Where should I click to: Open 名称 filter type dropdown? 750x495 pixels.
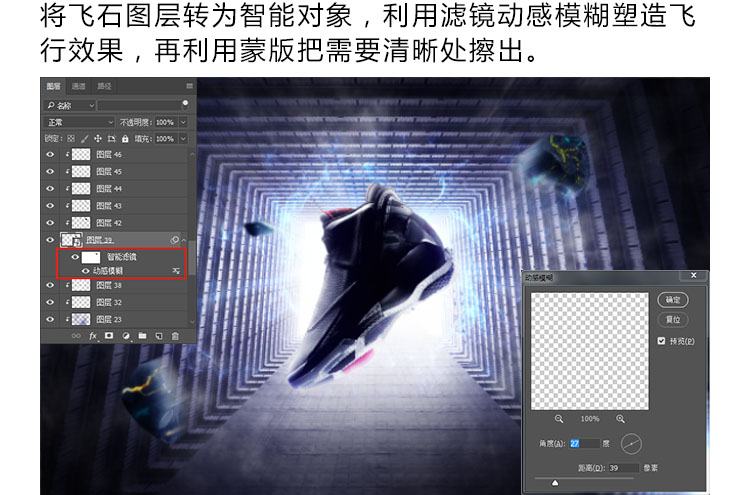pyautogui.click(x=70, y=105)
